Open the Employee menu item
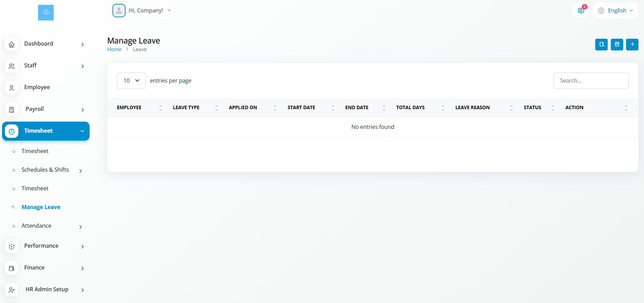This screenshot has height=303, width=644. 37,87
